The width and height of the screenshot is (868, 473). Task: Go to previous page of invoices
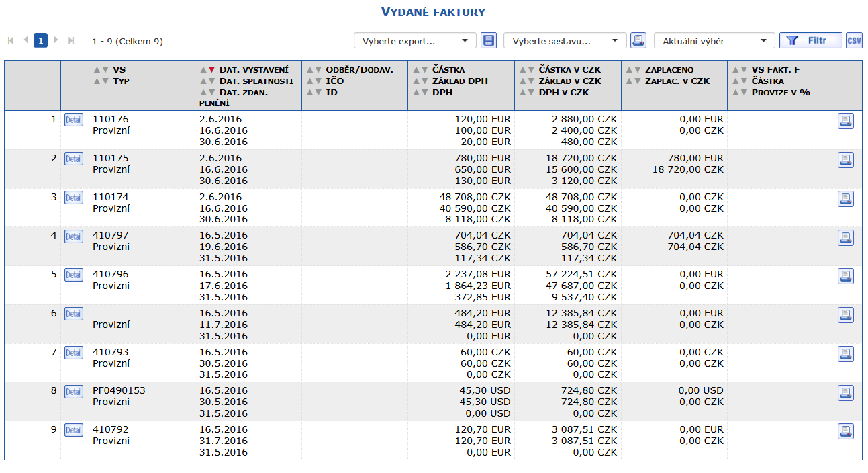coord(26,40)
